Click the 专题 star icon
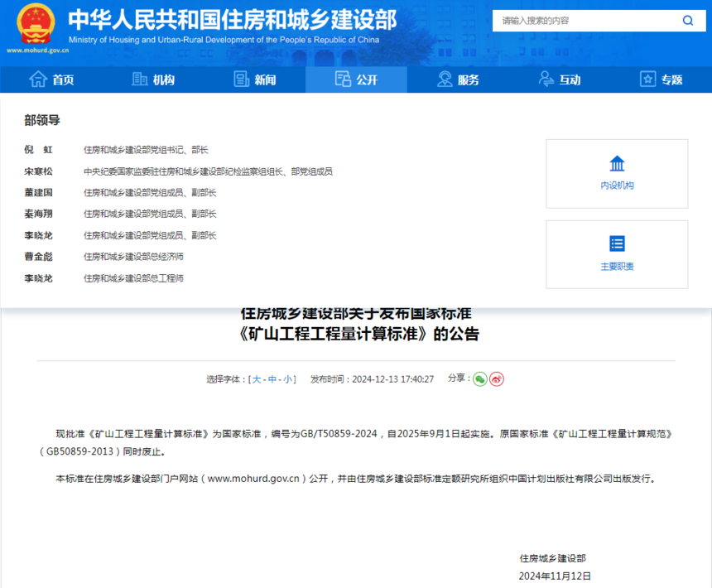Image resolution: width=712 pixels, height=588 pixels. [648, 79]
